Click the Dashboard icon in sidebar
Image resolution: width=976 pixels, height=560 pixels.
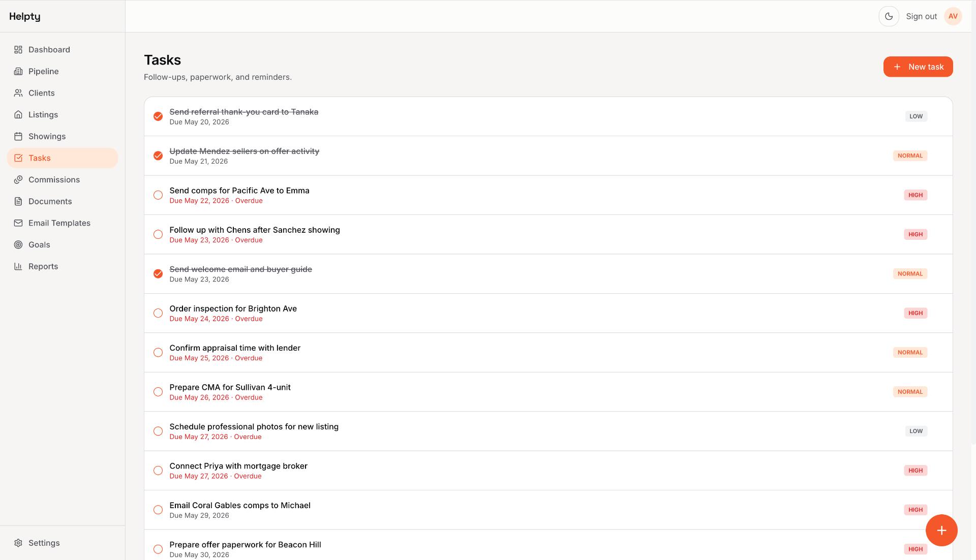[18, 50]
